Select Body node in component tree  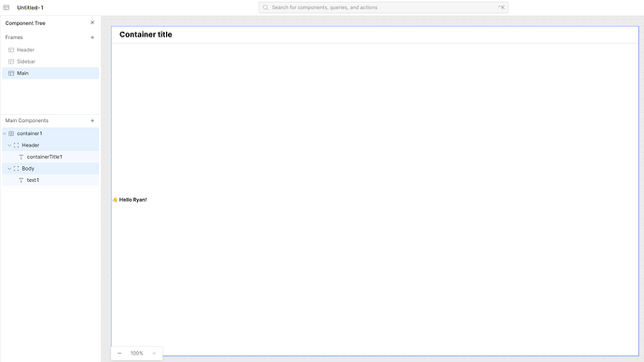[x=50, y=168]
